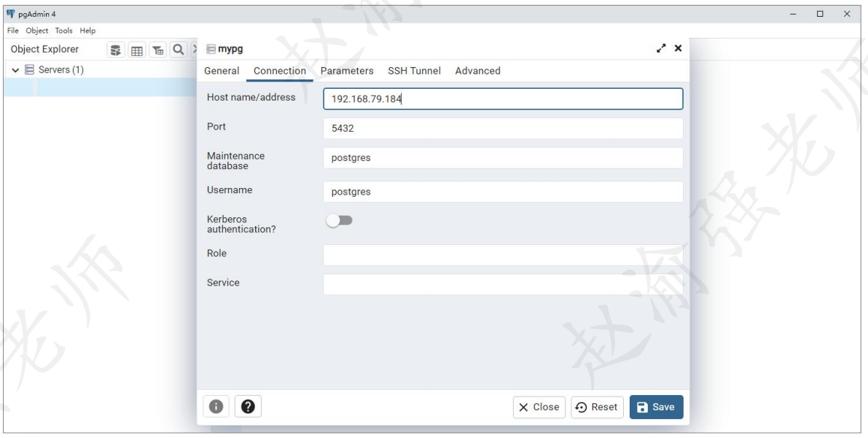The image size is (868, 438).
Task: Click the Reset button
Action: pyautogui.click(x=598, y=407)
